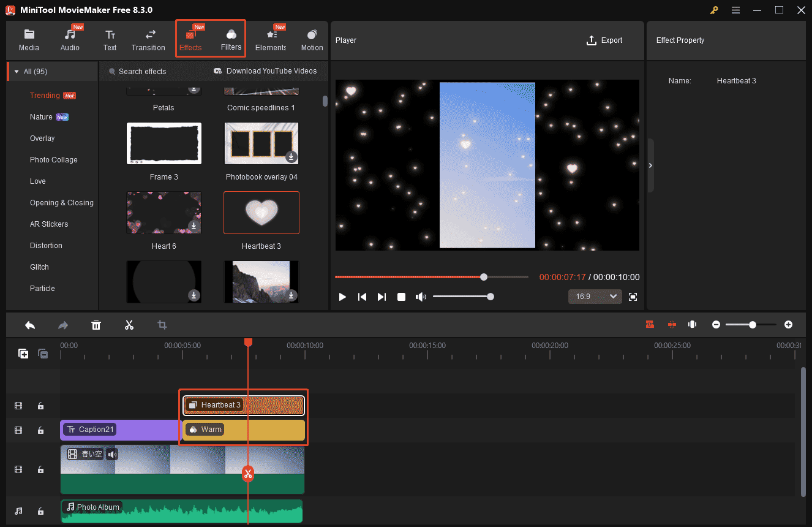Open the 16:9 aspect ratio dropdown
This screenshot has width=812, height=527.
point(595,297)
